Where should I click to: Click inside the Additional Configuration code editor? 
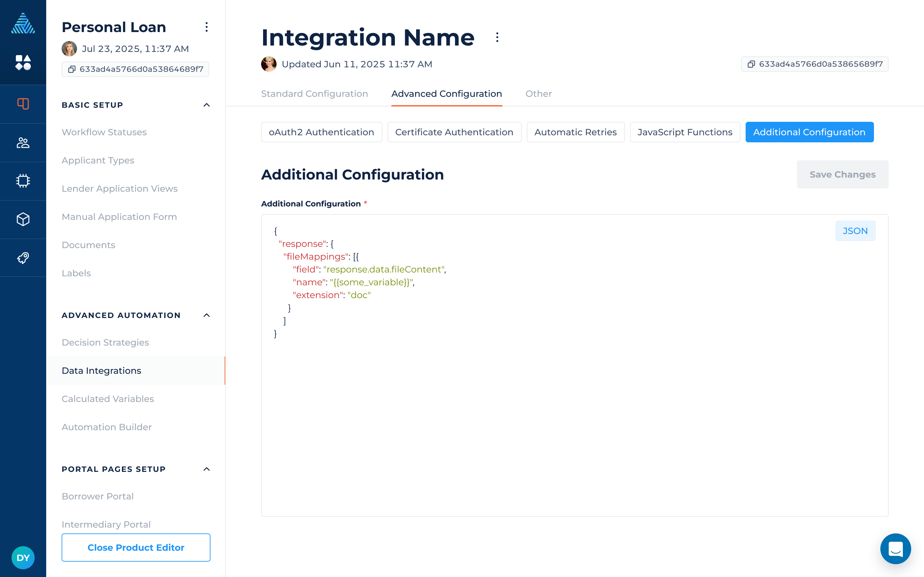pos(535,401)
